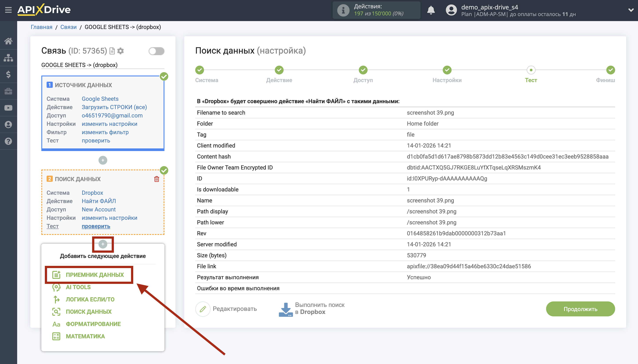Select the Форматирование action icon

(x=56, y=324)
